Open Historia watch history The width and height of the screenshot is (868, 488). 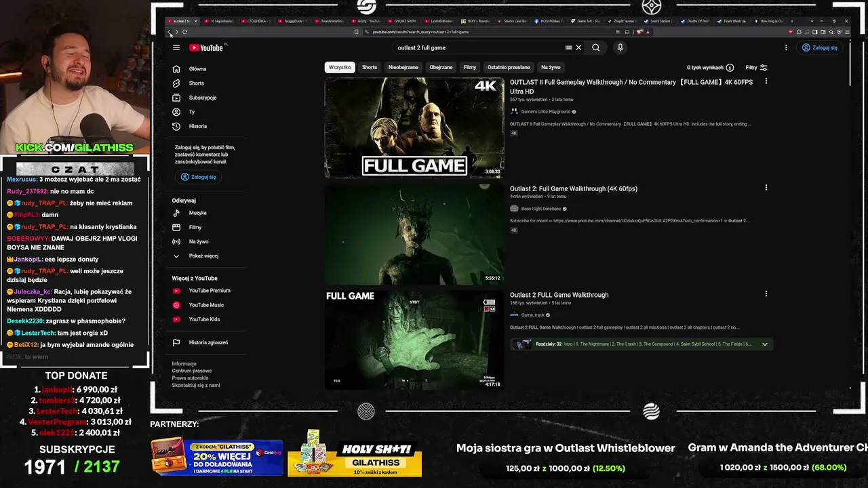pos(197,126)
